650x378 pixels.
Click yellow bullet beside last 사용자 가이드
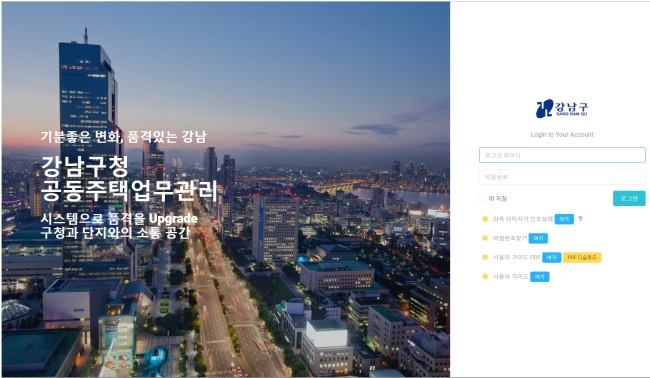click(485, 276)
